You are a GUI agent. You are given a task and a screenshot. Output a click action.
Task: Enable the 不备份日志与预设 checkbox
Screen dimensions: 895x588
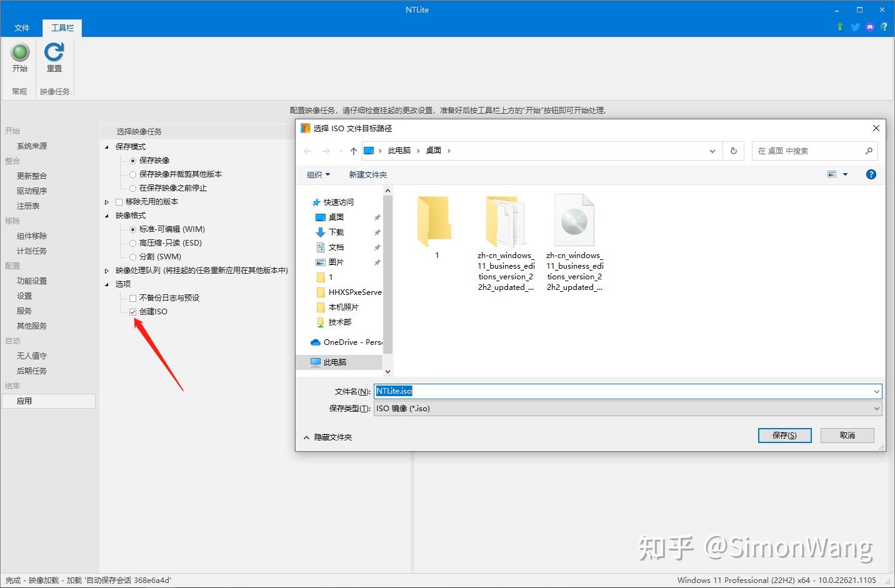[132, 297]
